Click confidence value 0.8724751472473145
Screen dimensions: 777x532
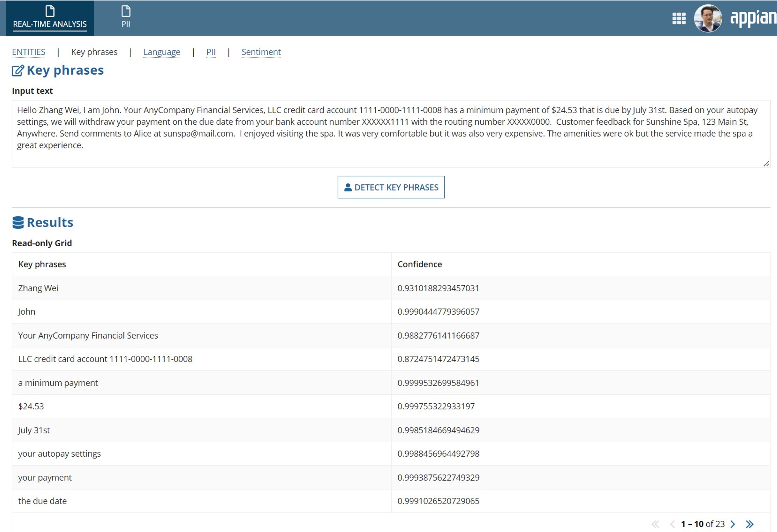(438, 359)
